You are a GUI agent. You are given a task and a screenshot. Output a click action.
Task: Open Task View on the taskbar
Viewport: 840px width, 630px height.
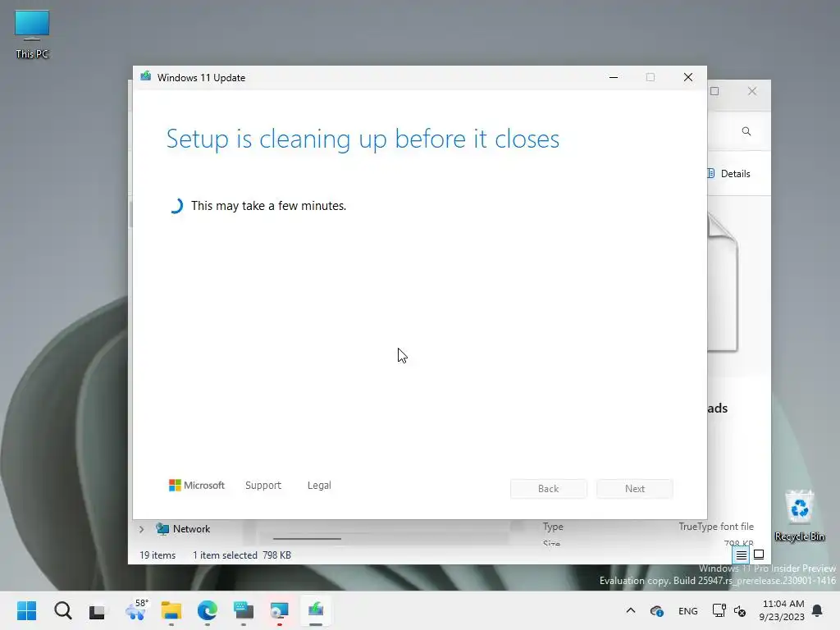(x=98, y=610)
